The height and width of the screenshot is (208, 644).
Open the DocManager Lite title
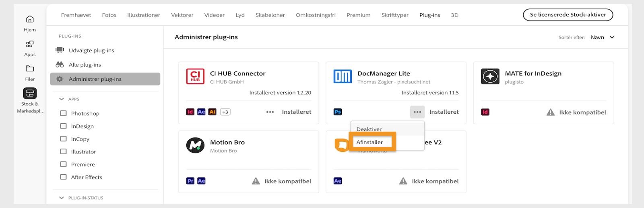pyautogui.click(x=384, y=73)
